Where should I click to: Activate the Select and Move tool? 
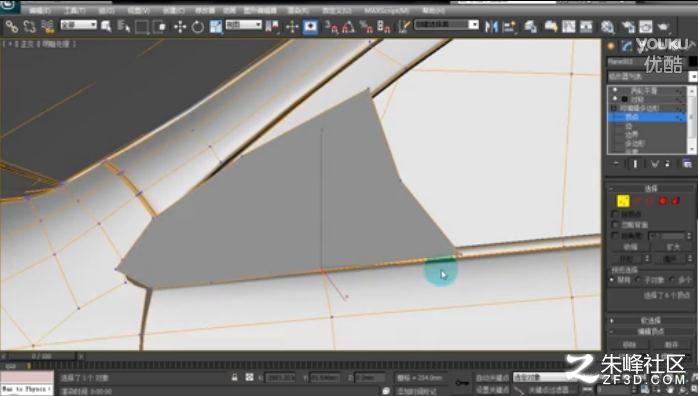pos(180,27)
